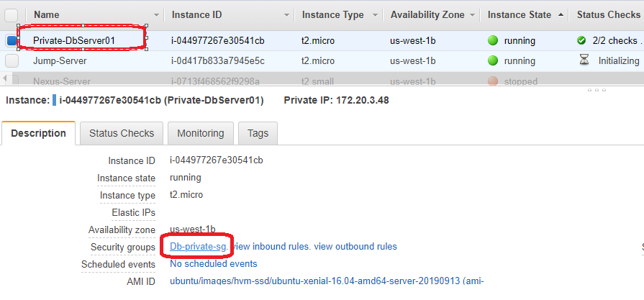
Task: Click the Security groups label
Action: pyautogui.click(x=123, y=247)
